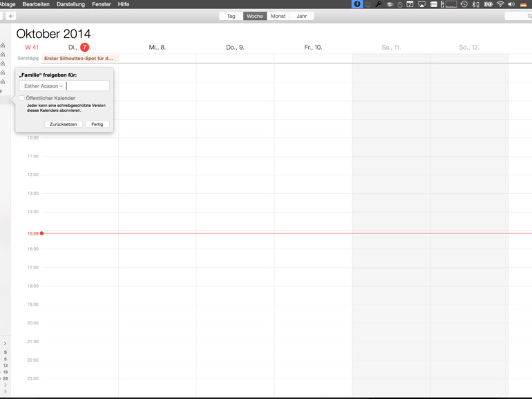Click the system monitor graph menu bar icon
Screen dimensions: 532x399
tap(449, 4)
